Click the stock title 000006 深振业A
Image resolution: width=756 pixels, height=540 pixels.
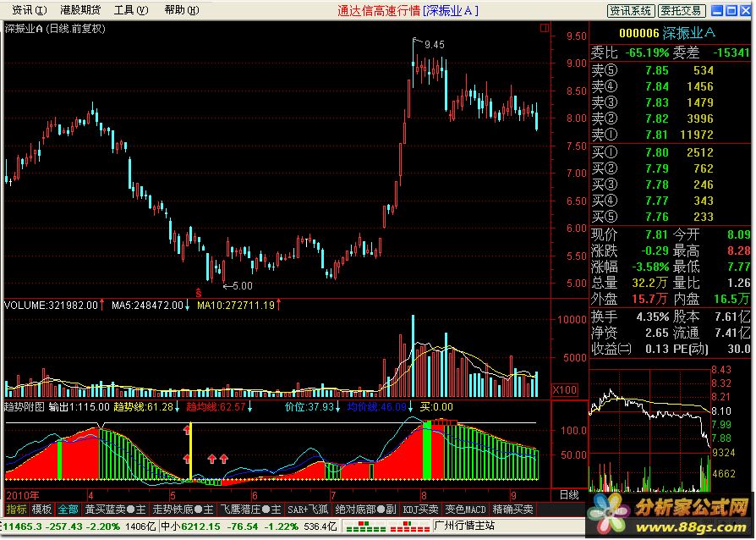667,33
